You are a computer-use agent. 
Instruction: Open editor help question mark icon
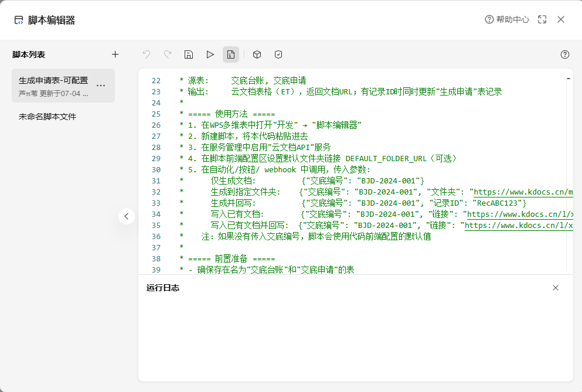[x=565, y=54]
